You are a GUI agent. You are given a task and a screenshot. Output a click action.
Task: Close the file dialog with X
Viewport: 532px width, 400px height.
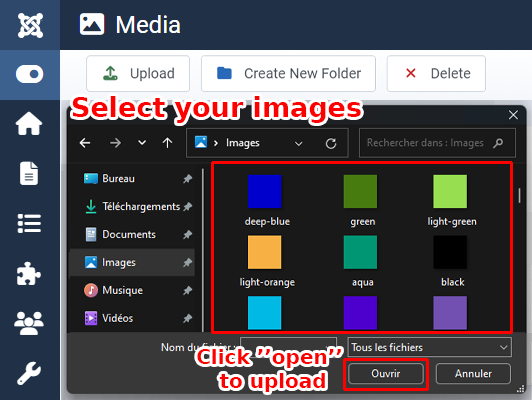(513, 115)
